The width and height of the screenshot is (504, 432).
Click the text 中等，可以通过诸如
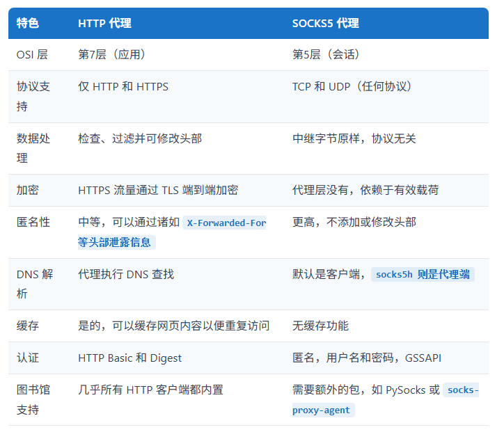pos(129,223)
